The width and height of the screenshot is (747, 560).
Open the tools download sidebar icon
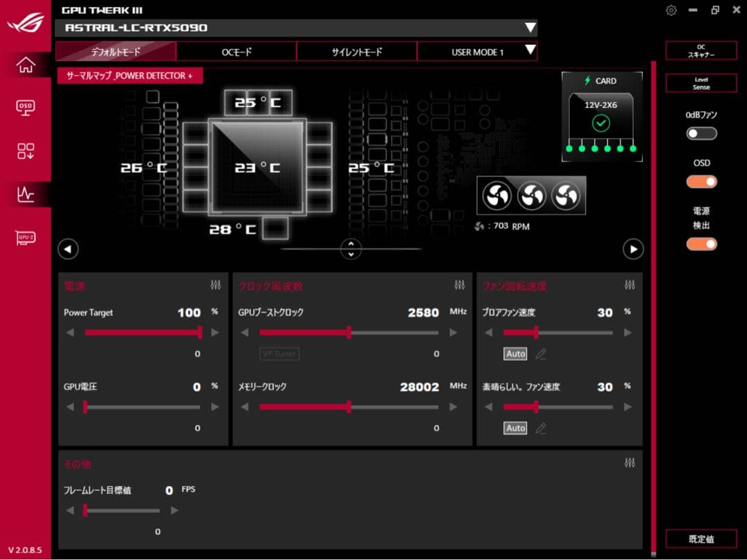[x=26, y=151]
